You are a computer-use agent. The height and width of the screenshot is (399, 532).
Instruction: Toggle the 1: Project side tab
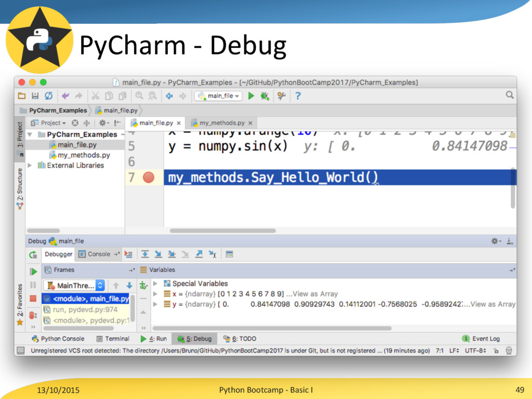pos(20,138)
